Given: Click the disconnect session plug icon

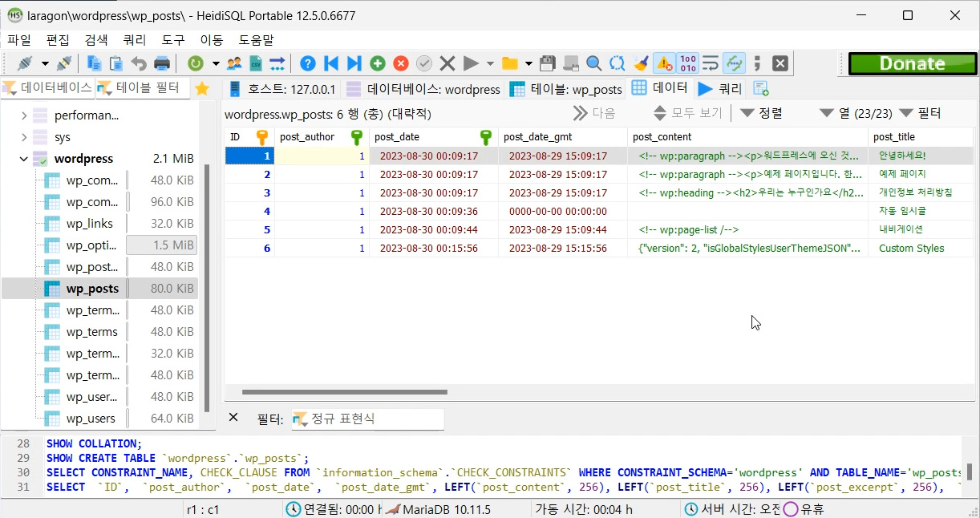Looking at the screenshot, I should coord(64,63).
